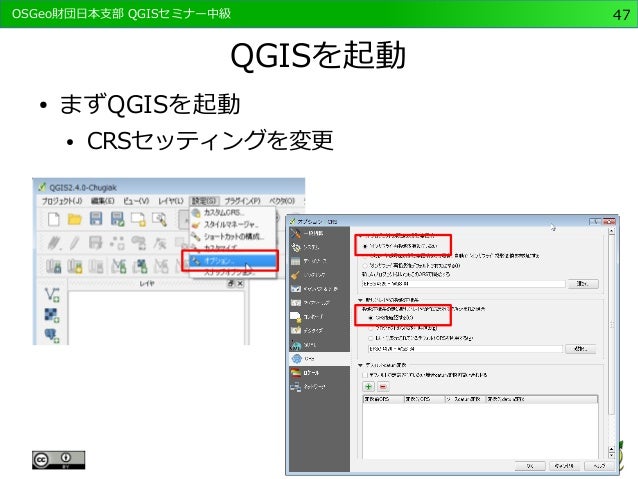
Task: Select auto-enable reprojection when CRS differ radio
Action: point(365,256)
